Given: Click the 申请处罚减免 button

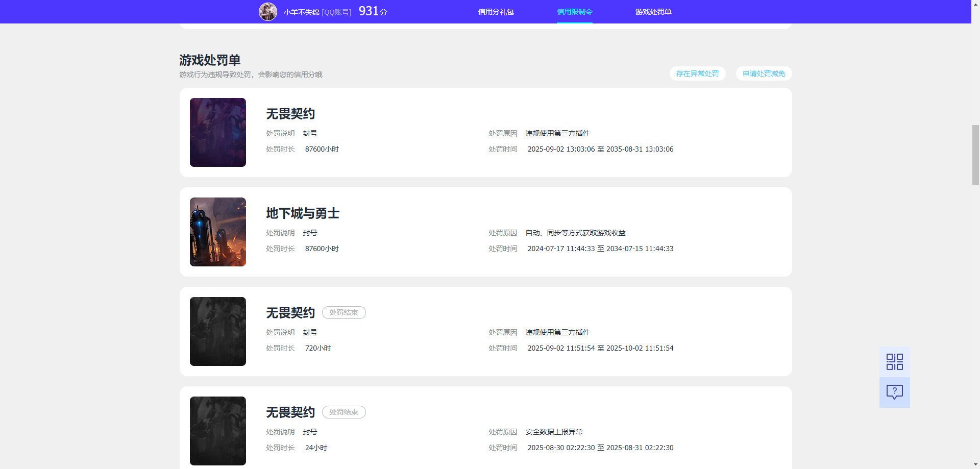Looking at the screenshot, I should [764, 73].
